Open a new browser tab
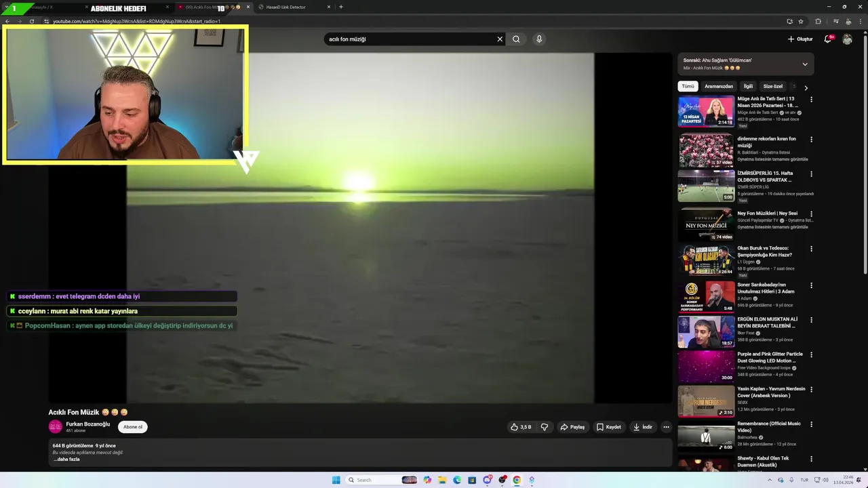Viewport: 868px width, 488px height. 341,7
